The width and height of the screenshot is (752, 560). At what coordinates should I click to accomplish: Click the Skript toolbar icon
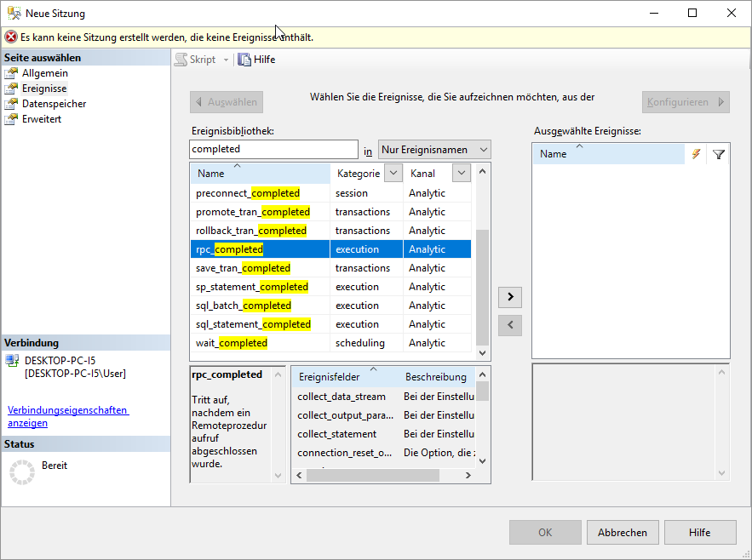[181, 60]
